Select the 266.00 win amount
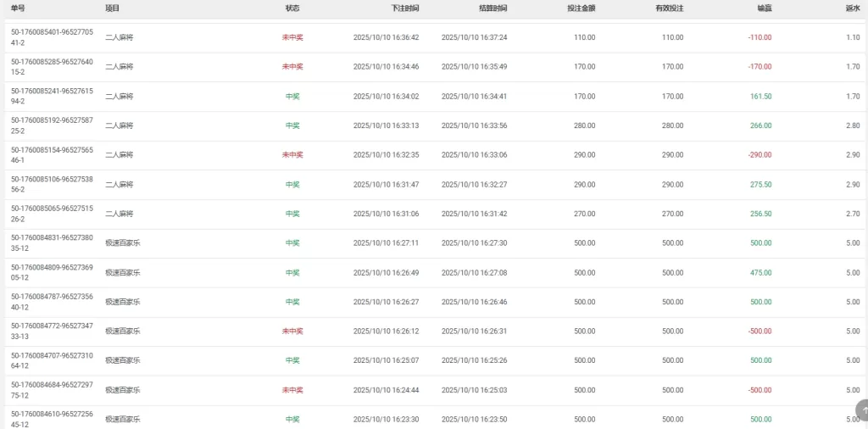The image size is (868, 429). [760, 125]
